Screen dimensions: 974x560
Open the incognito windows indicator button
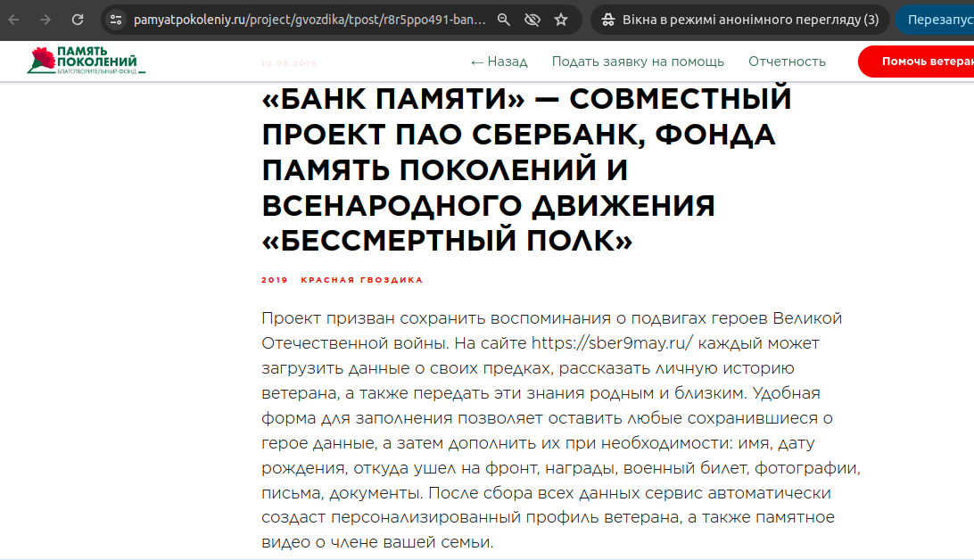point(739,20)
